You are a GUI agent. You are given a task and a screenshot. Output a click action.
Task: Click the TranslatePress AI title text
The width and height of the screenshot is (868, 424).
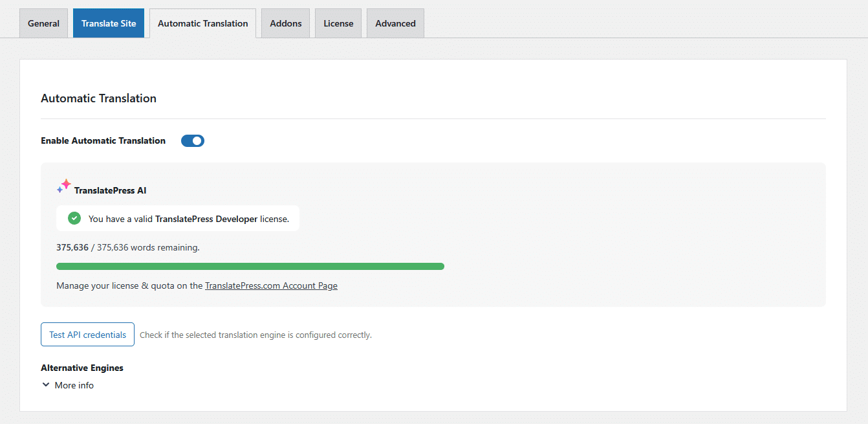(x=110, y=190)
